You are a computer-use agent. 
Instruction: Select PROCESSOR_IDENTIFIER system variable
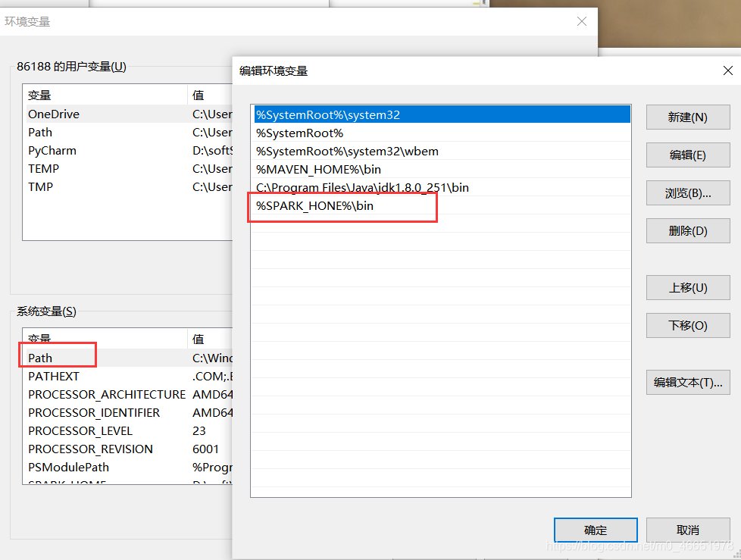[x=127, y=412]
